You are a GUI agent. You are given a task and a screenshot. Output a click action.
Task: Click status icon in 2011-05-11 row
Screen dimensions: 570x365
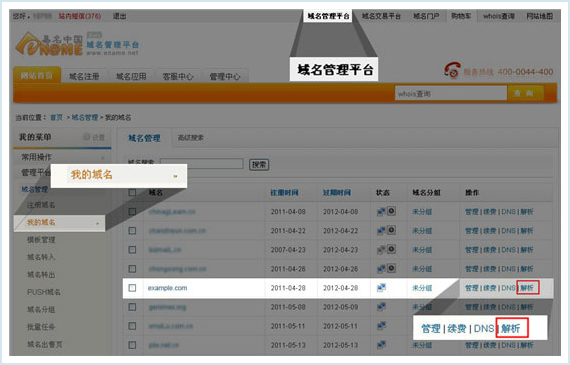point(381,326)
